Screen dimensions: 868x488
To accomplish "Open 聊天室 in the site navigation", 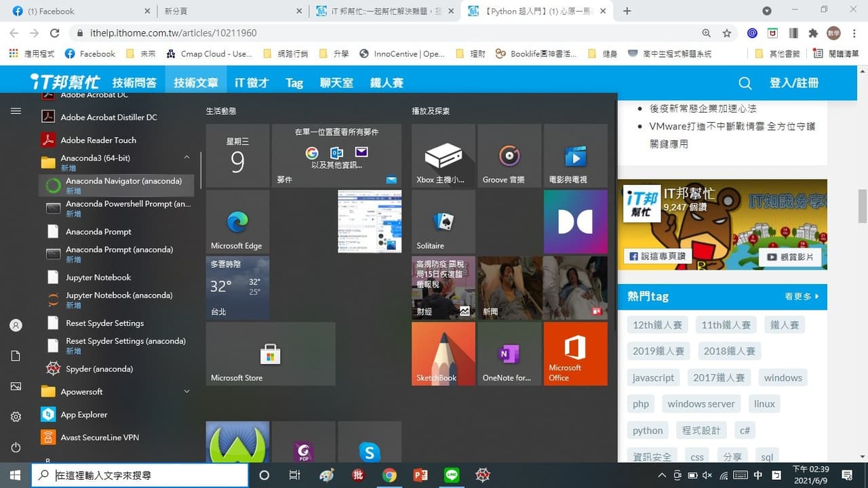I will 336,83.
